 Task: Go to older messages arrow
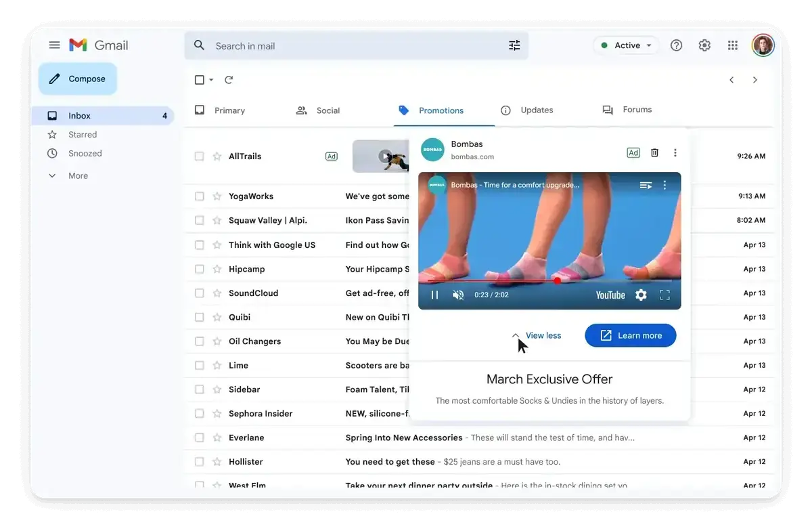pos(755,80)
